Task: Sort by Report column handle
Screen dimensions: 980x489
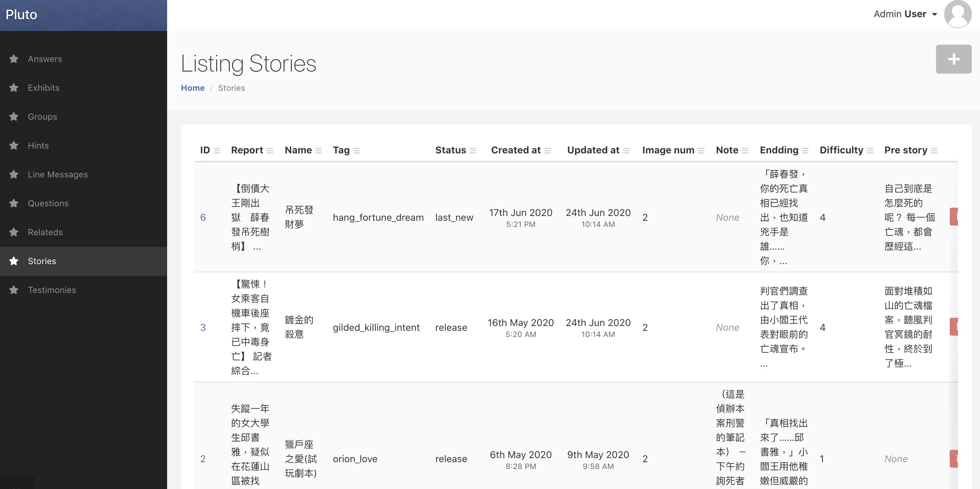Action: tap(270, 151)
